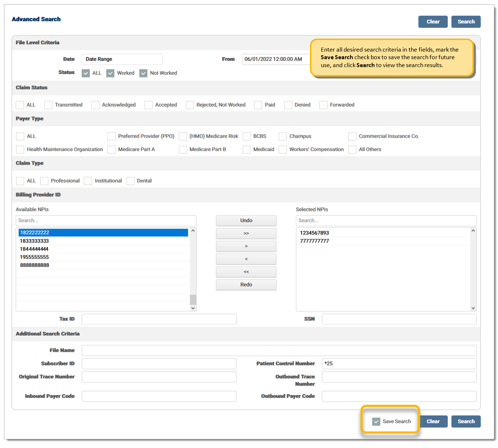
Task: Click the Outbound Trace Number field
Action: 399,377
